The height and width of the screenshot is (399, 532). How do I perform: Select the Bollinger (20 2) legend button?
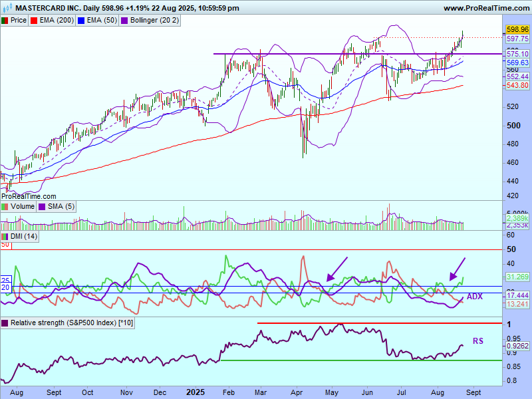point(150,21)
